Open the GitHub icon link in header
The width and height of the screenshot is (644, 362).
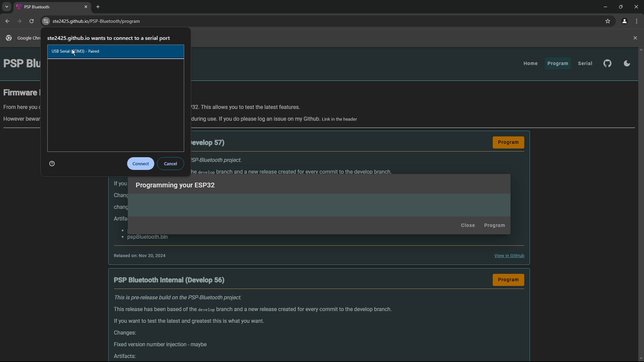607,63
